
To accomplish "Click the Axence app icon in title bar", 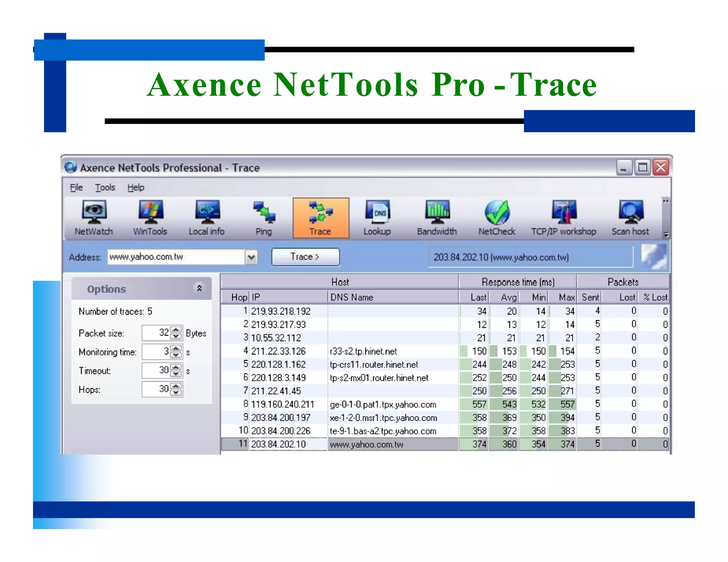I will point(71,167).
